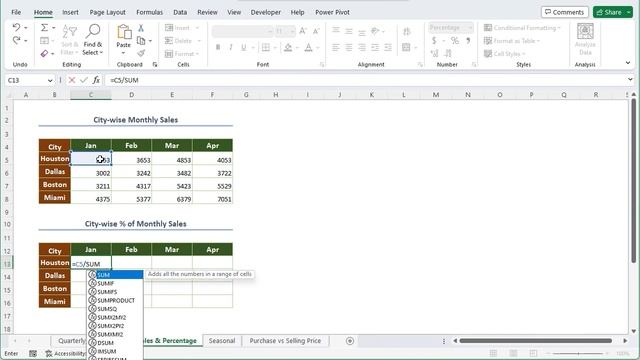Switch to the Data tab
Viewport: 640px width, 360px height.
point(180,12)
